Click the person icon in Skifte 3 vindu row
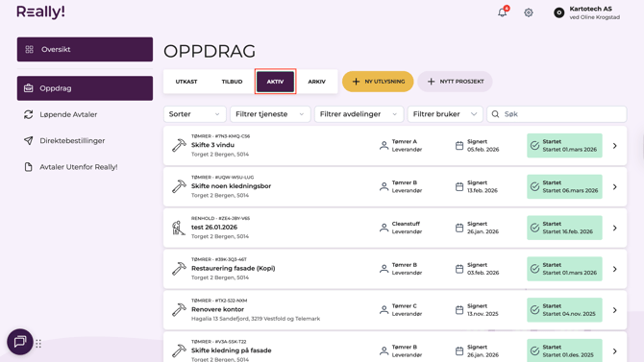644x362 pixels. click(384, 145)
